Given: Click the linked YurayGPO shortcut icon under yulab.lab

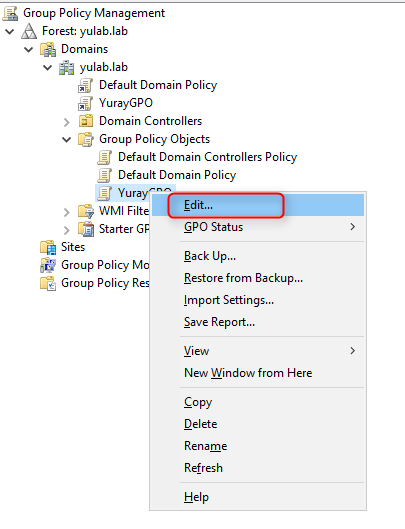Looking at the screenshot, I should [85, 103].
